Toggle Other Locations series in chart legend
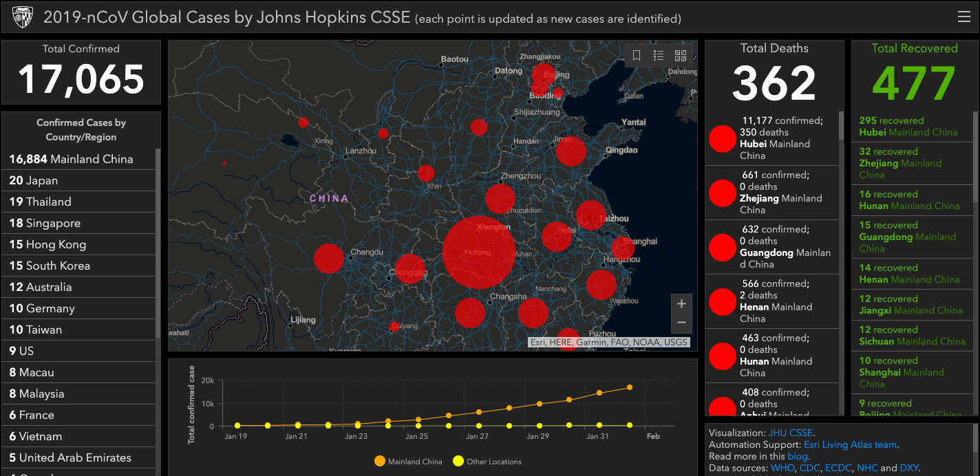The image size is (980, 476). (x=487, y=462)
